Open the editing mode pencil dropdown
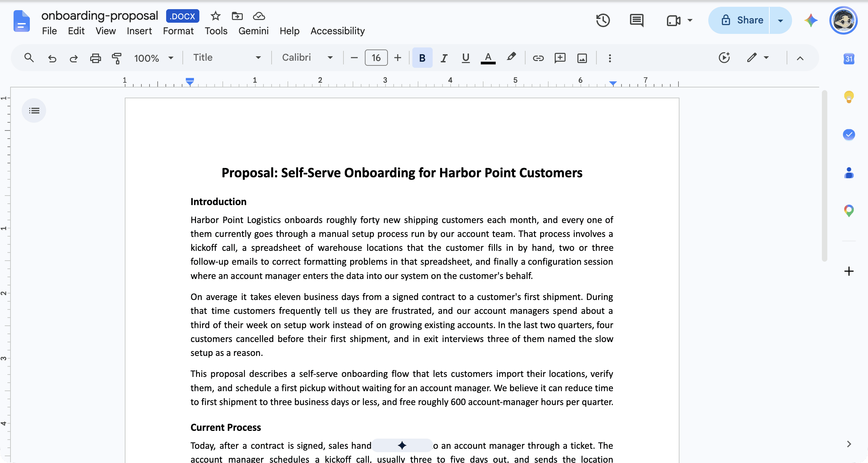This screenshot has height=463, width=868. (758, 58)
